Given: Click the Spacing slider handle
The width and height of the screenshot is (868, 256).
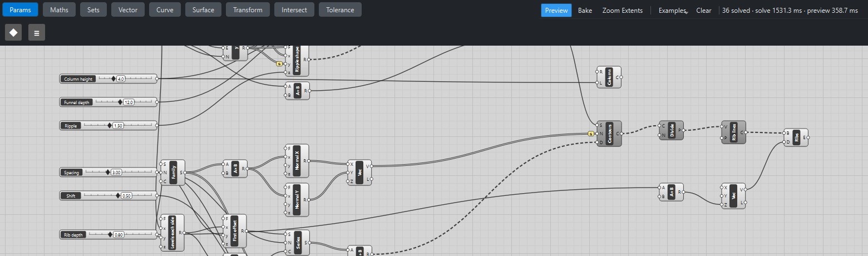Looking at the screenshot, I should tap(107, 173).
